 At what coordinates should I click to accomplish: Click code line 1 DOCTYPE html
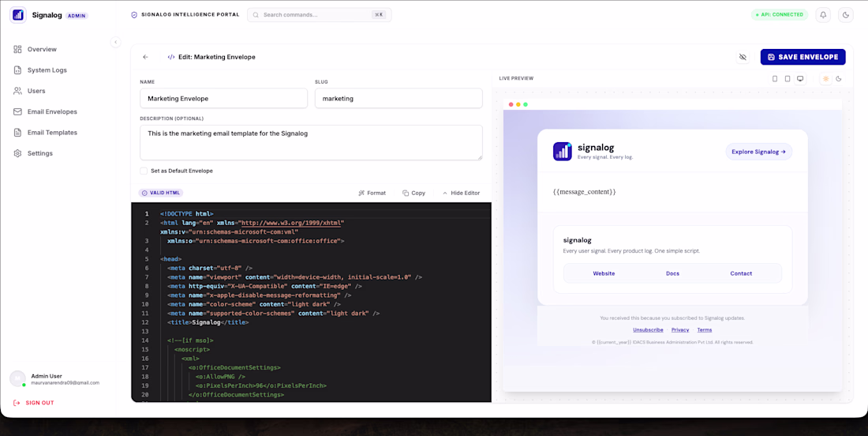pyautogui.click(x=186, y=214)
